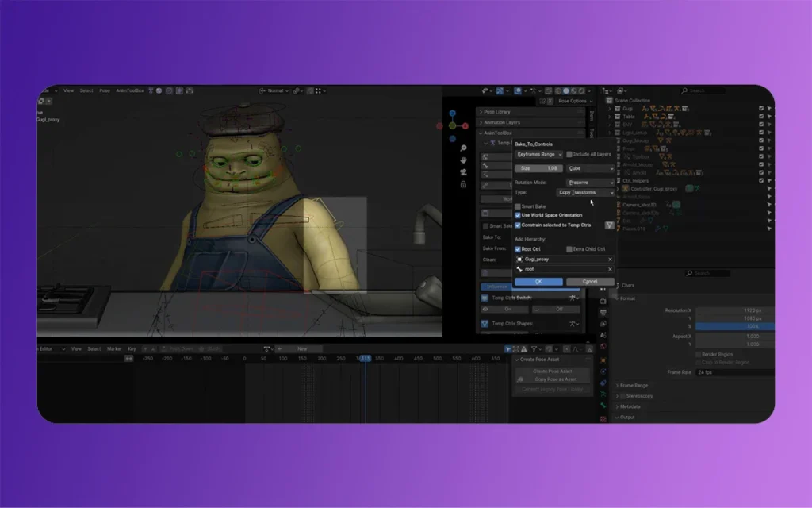Open the timeline Key menu

pos(132,349)
